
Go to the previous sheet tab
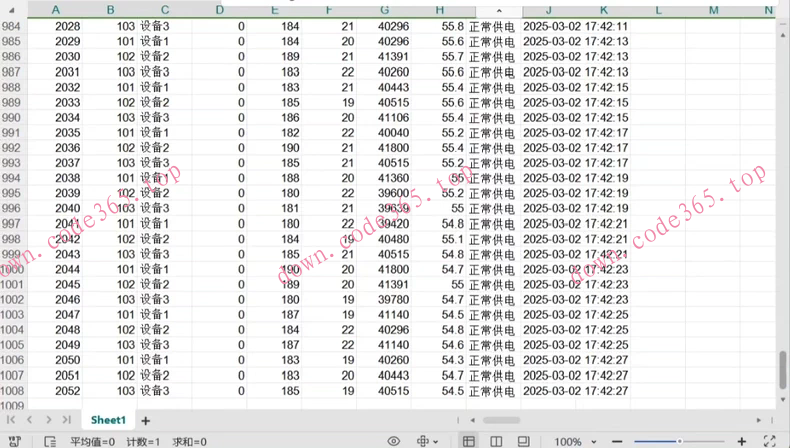click(x=30, y=420)
